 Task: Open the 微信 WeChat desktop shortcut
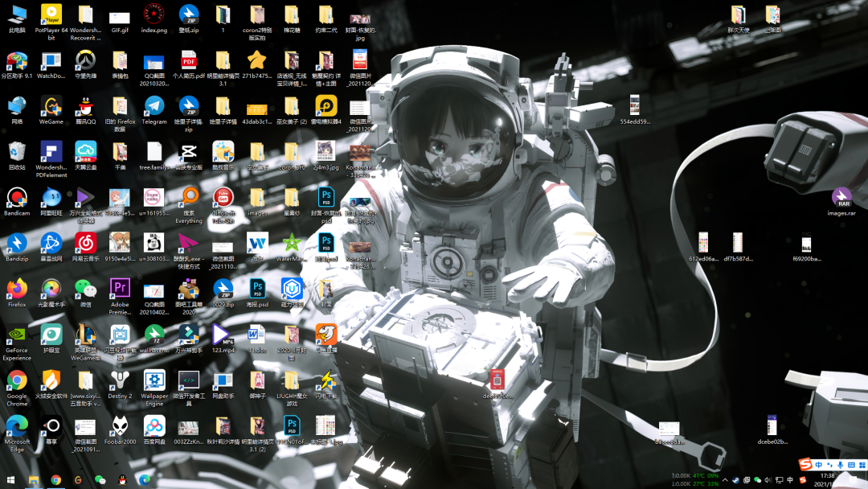pyautogui.click(x=85, y=293)
